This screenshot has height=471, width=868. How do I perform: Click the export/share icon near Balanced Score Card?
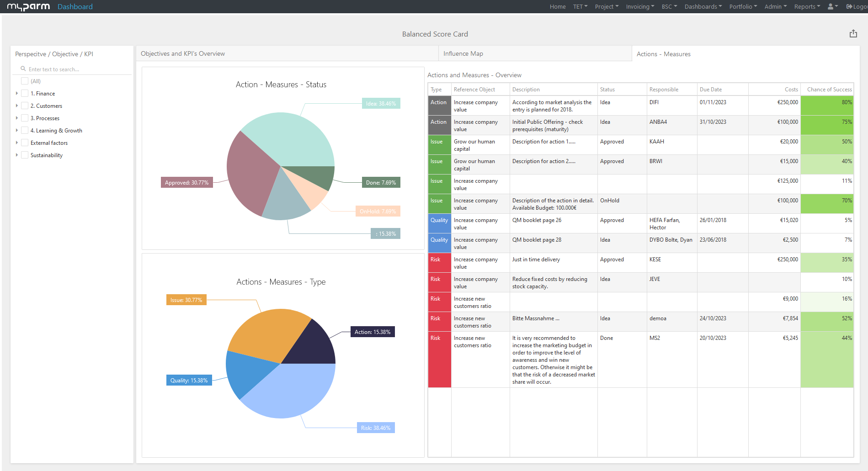click(x=853, y=33)
